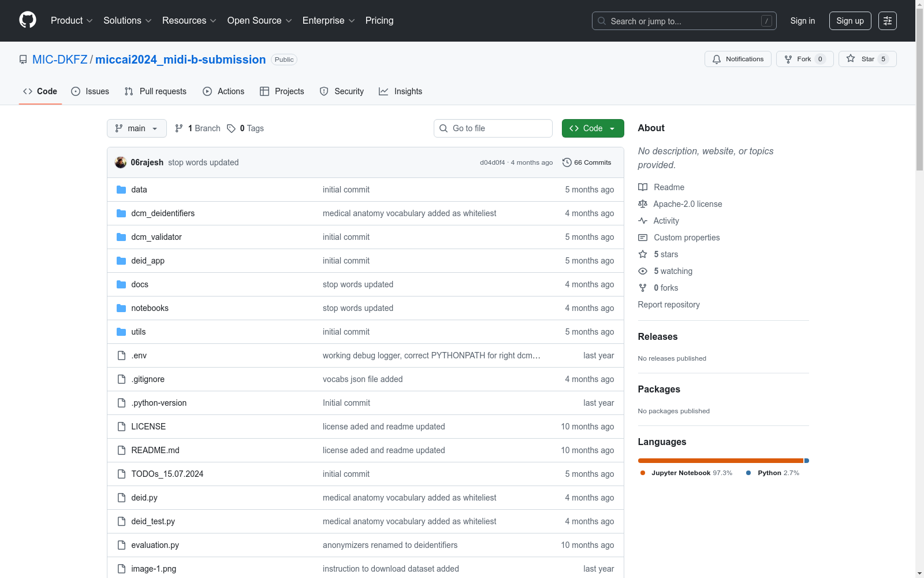The width and height of the screenshot is (924, 578).
Task: View the 66 Commits history
Action: [587, 162]
